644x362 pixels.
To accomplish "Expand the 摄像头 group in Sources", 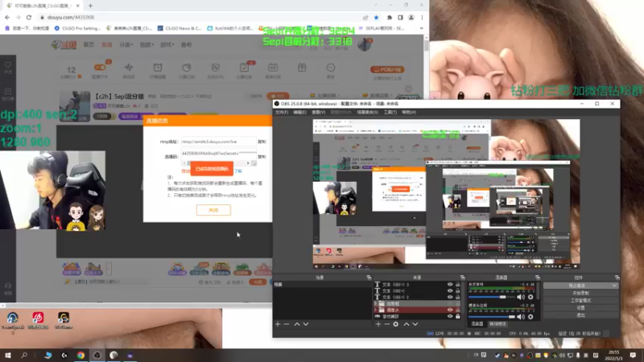I will [375, 310].
